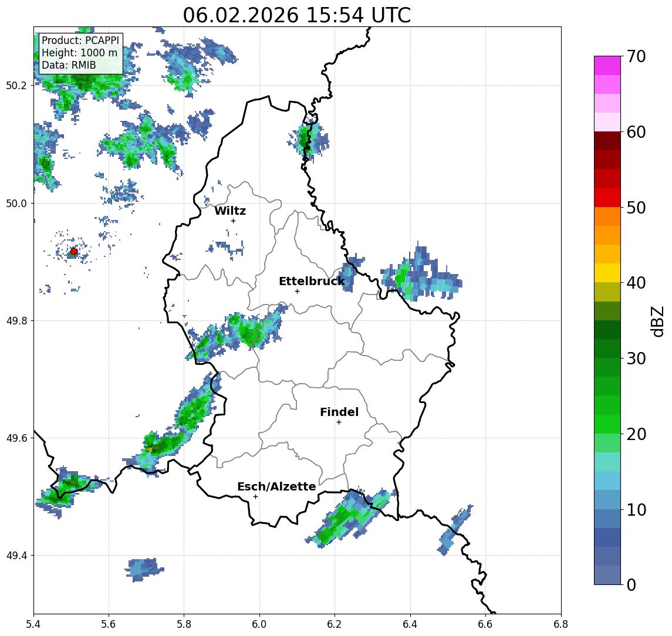Click the longitude tick label 6.4
Screen dimensions: 672x636
pyautogui.click(x=411, y=624)
